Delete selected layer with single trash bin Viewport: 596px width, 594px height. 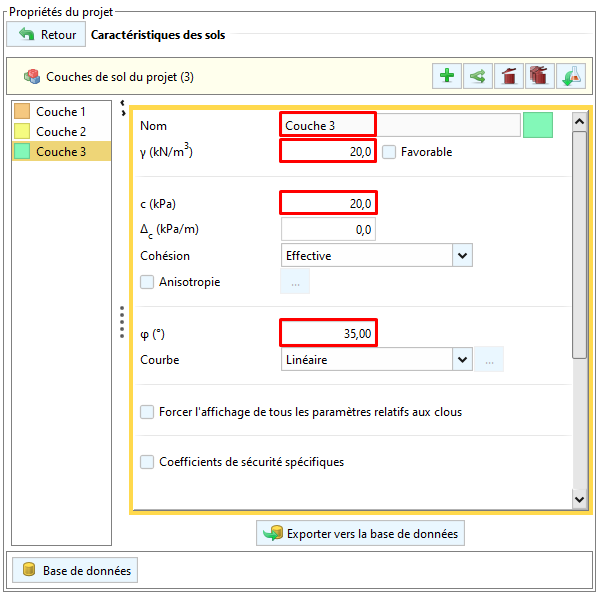(x=509, y=76)
